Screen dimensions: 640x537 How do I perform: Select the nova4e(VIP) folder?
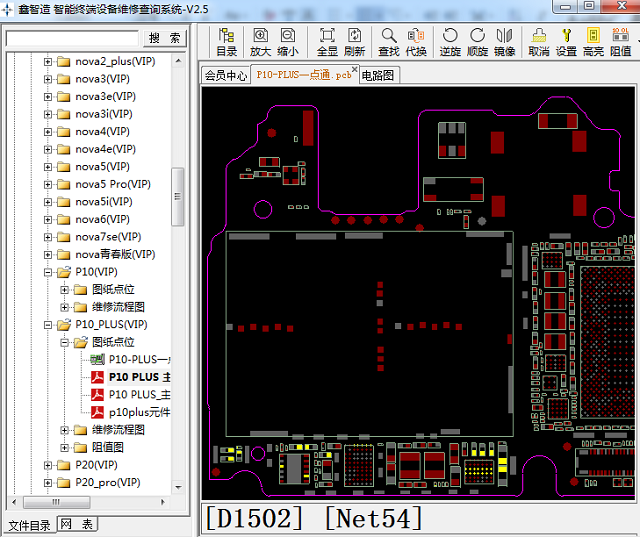point(105,149)
